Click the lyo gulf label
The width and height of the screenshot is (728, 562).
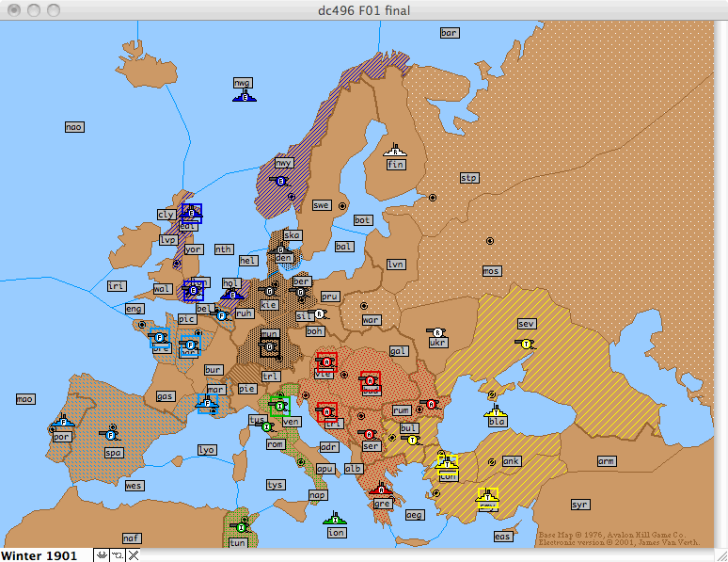click(x=207, y=450)
